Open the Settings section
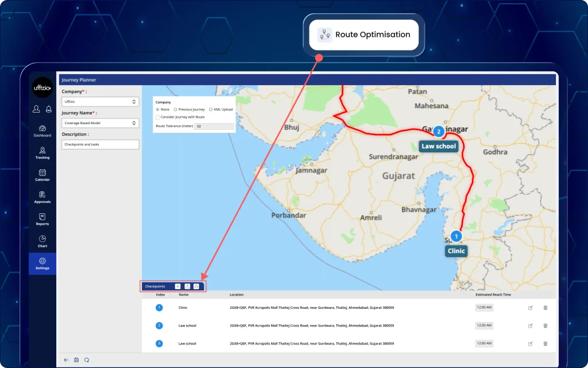 [x=42, y=263]
